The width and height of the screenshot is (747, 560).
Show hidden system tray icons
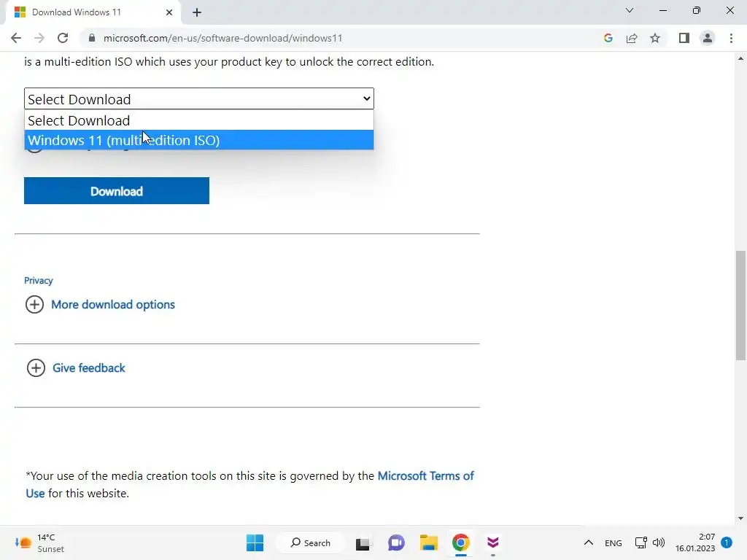589,542
